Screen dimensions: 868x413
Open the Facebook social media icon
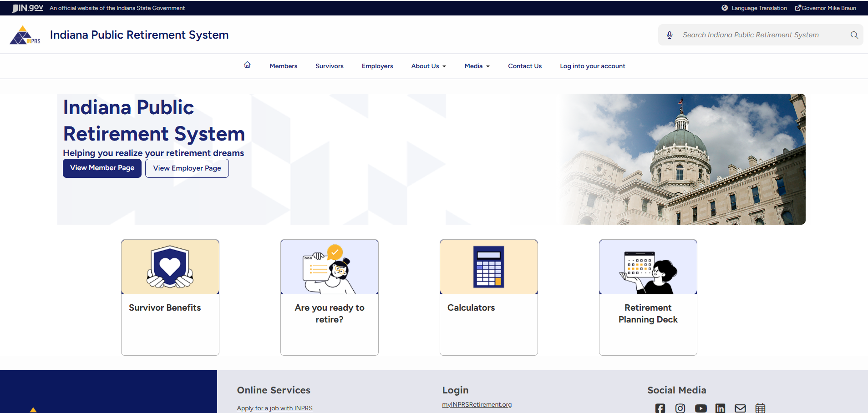coord(660,408)
